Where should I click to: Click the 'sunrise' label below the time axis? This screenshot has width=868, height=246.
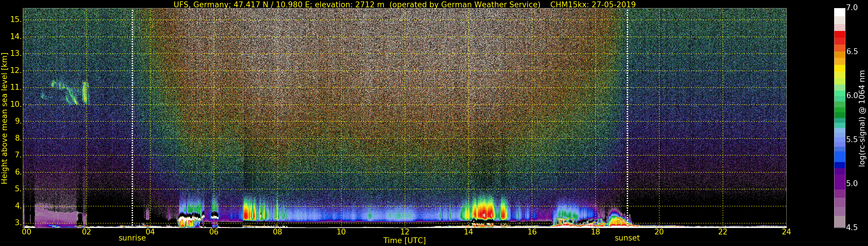[132, 238]
